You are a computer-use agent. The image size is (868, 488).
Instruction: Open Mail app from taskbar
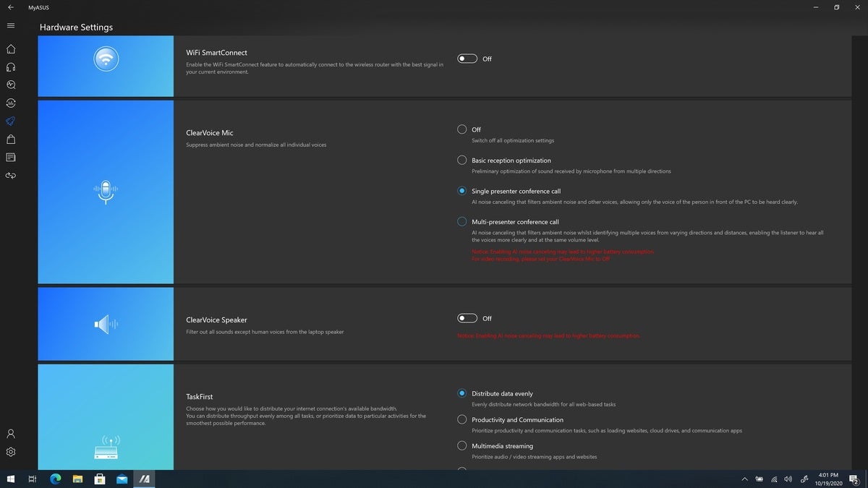click(x=122, y=479)
